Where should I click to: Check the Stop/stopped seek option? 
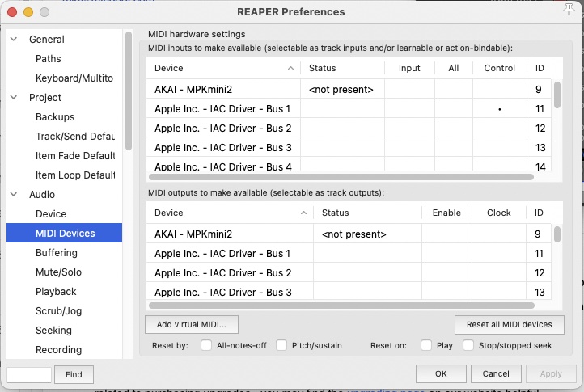pyautogui.click(x=468, y=345)
